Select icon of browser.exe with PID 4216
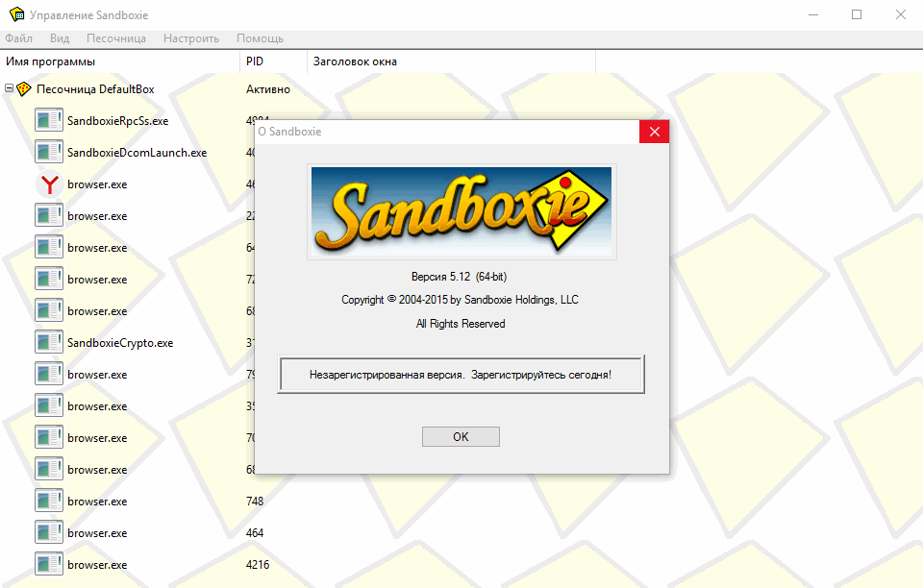 pos(49,565)
